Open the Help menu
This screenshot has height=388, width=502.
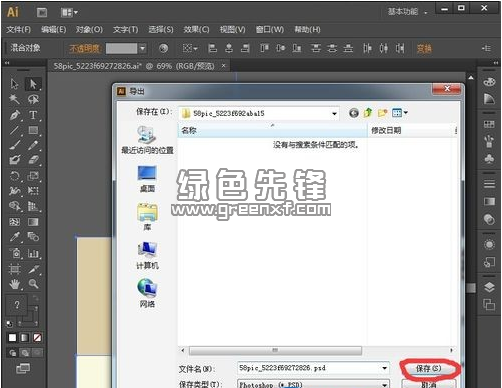tap(307, 30)
